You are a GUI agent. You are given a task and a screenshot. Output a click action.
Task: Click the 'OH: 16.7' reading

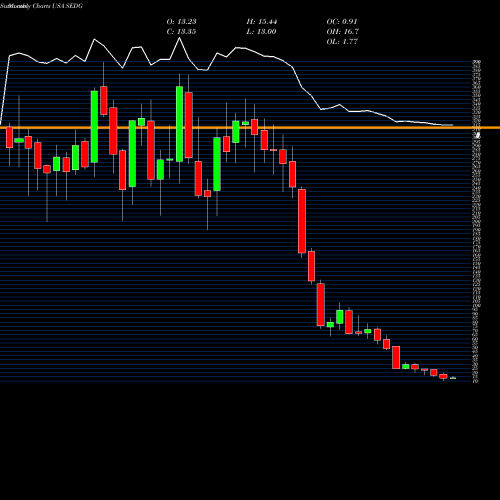[342, 32]
